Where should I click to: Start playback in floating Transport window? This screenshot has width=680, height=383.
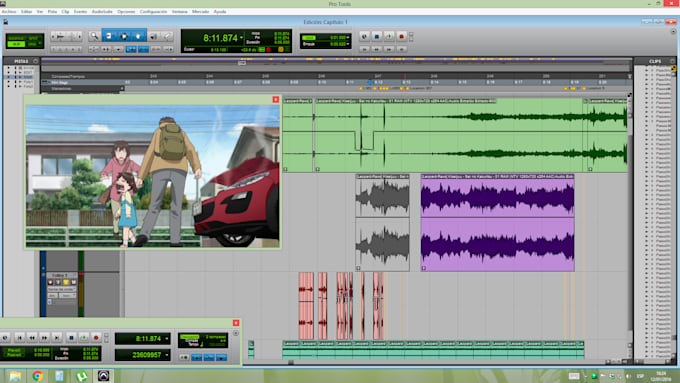(x=84, y=337)
